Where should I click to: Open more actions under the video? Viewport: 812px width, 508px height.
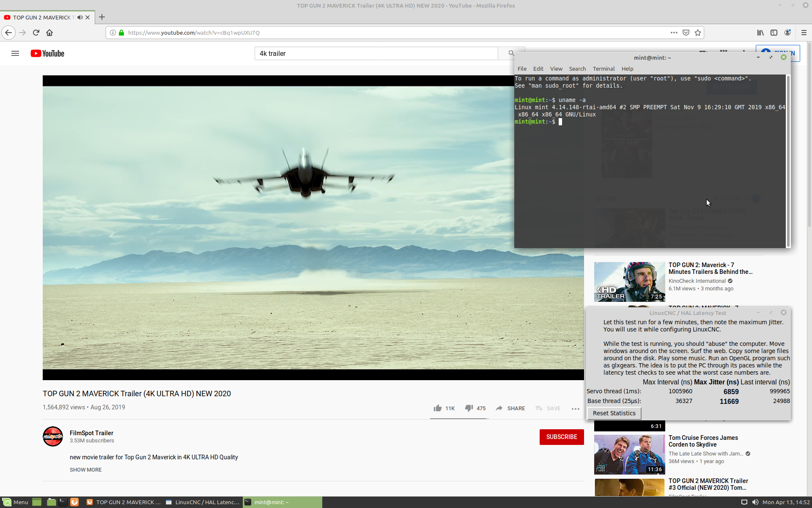coord(576,409)
